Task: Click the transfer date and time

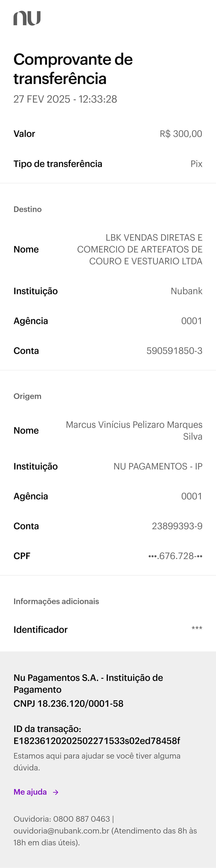Action: [x=65, y=99]
